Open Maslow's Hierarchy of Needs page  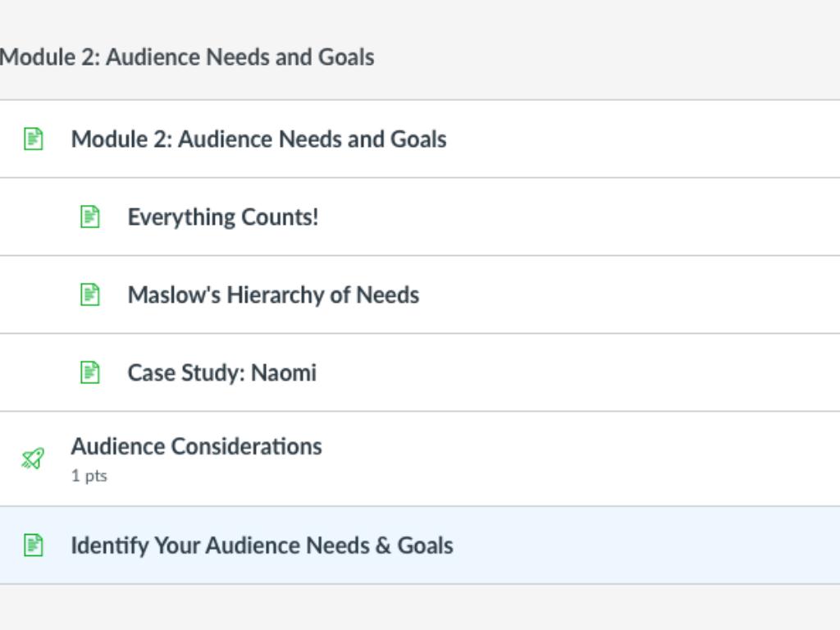click(x=273, y=294)
